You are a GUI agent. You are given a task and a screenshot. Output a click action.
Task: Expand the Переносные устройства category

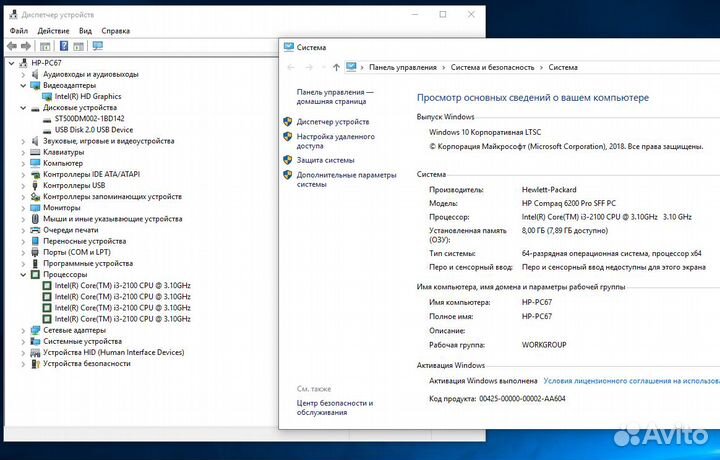(23, 241)
